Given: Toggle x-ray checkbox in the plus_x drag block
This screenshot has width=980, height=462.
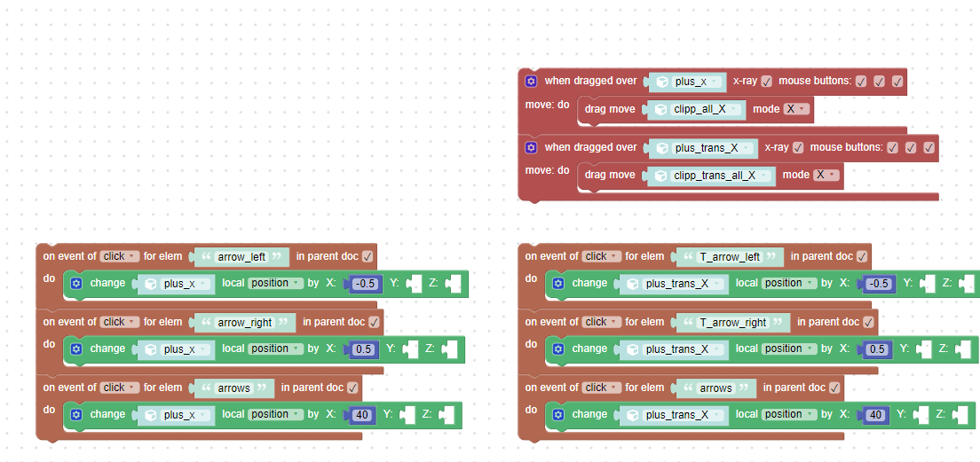Looking at the screenshot, I should (x=766, y=81).
